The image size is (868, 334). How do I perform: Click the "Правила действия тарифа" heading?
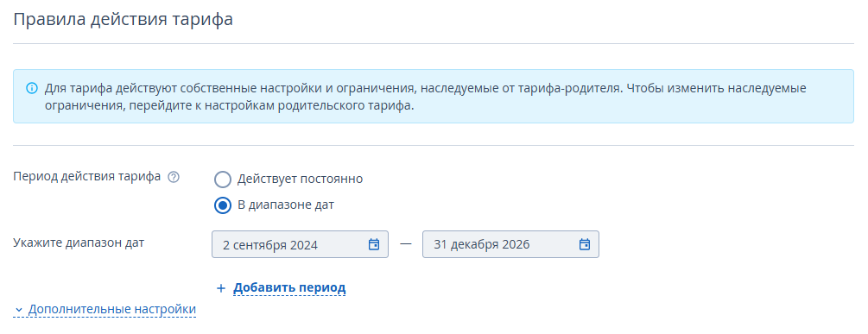coord(123,19)
